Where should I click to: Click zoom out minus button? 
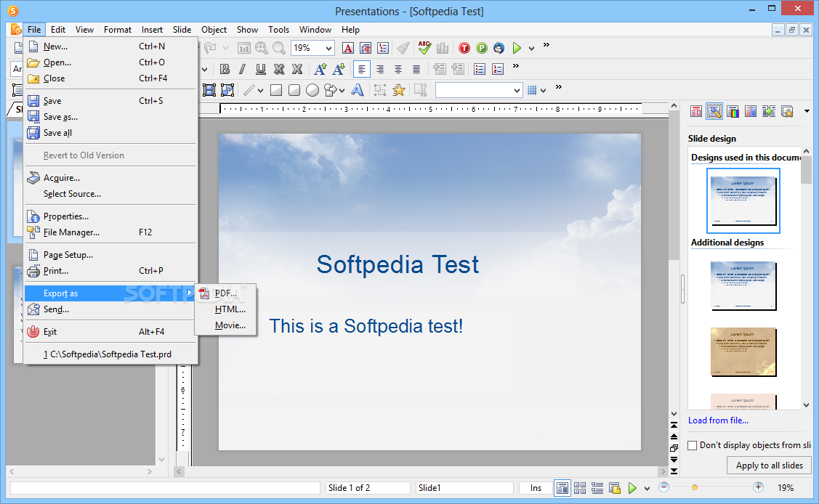click(x=664, y=487)
